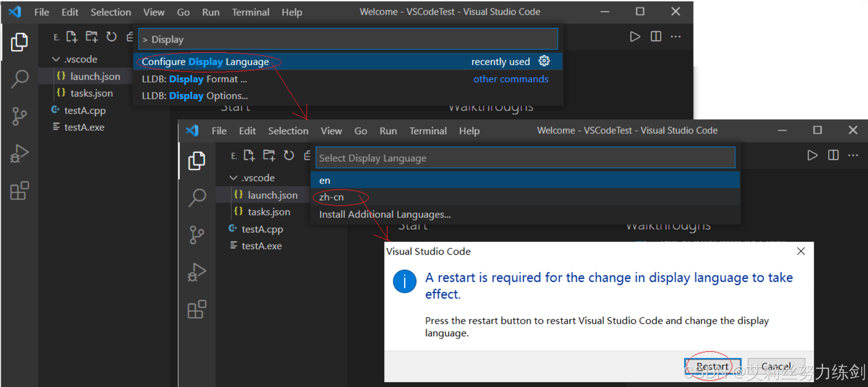Viewport: 868px width, 387px height.
Task: Maximize the background VS Code window
Action: 640,11
